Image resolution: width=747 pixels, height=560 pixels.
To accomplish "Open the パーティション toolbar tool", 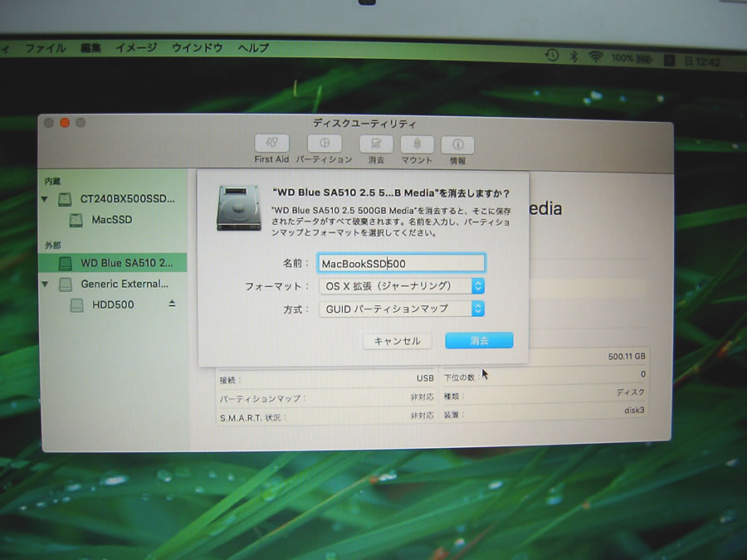I will pos(325,144).
